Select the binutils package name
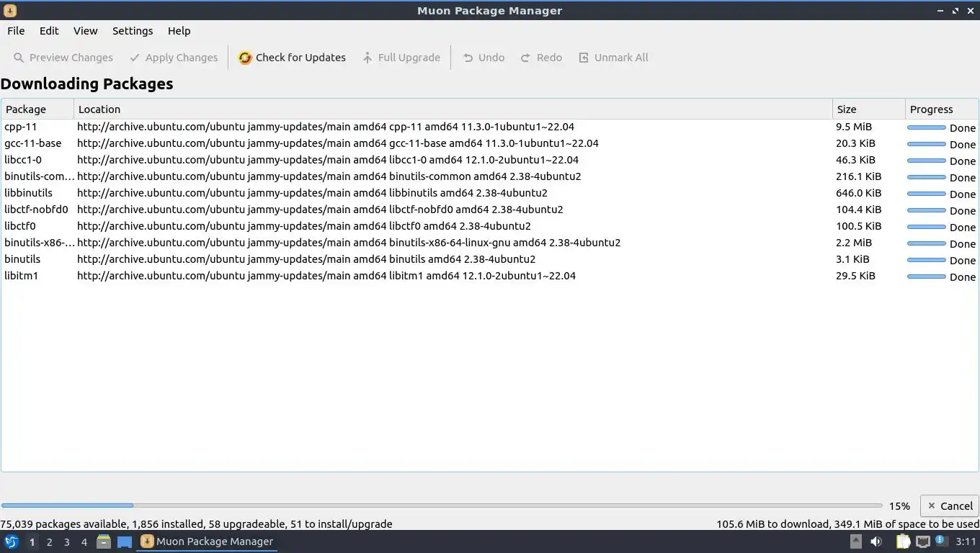The image size is (980, 553). [x=22, y=259]
